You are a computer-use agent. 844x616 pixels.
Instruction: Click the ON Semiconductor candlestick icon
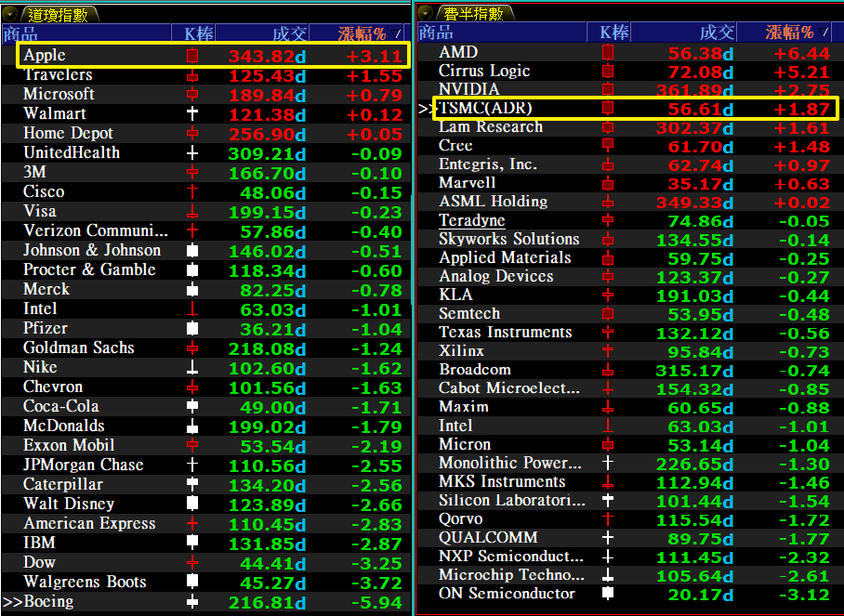[608, 594]
